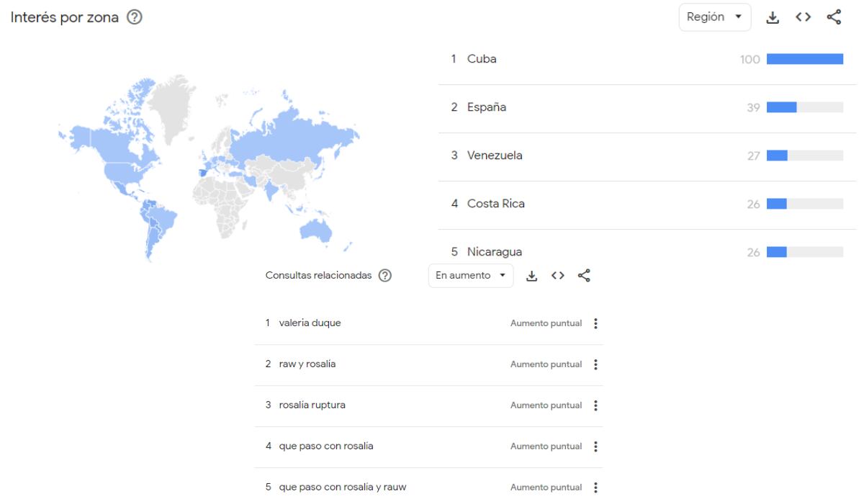Select Spain on the world map

click(203, 171)
